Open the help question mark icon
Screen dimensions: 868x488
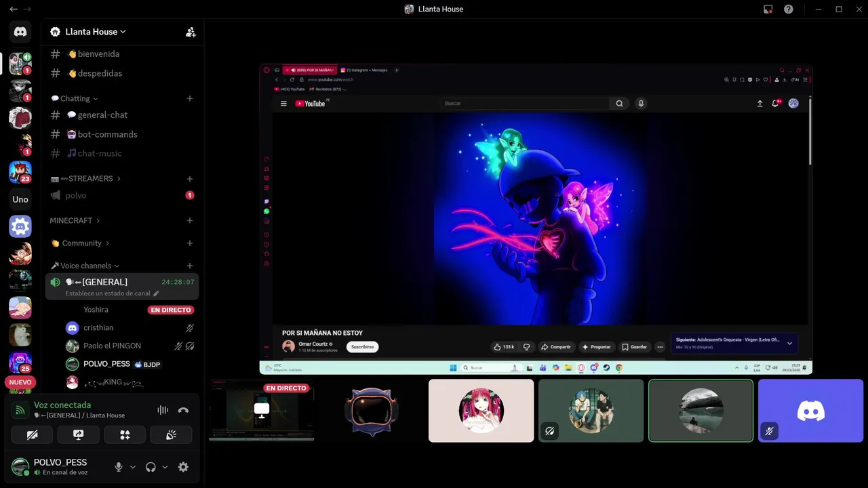tap(788, 9)
